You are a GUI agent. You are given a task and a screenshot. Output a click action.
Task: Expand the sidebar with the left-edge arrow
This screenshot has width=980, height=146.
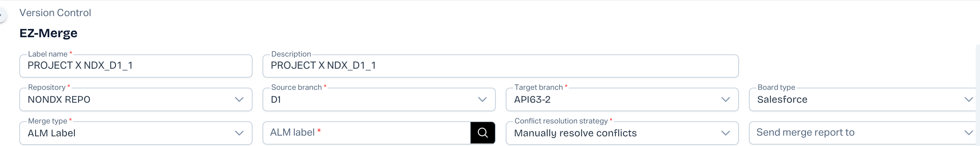pos(1,15)
